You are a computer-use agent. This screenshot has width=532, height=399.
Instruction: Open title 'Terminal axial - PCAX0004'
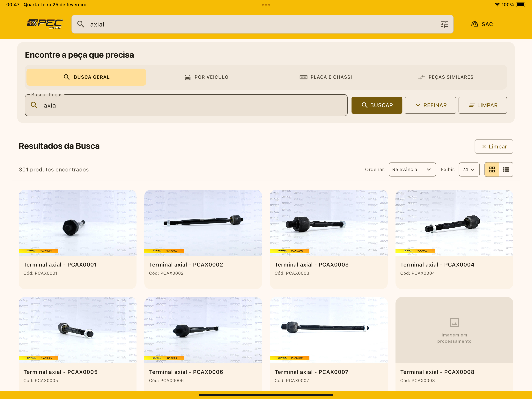437,265
